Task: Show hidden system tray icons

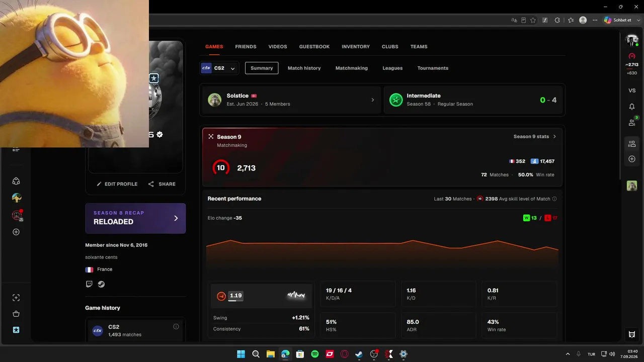Action: (568, 354)
